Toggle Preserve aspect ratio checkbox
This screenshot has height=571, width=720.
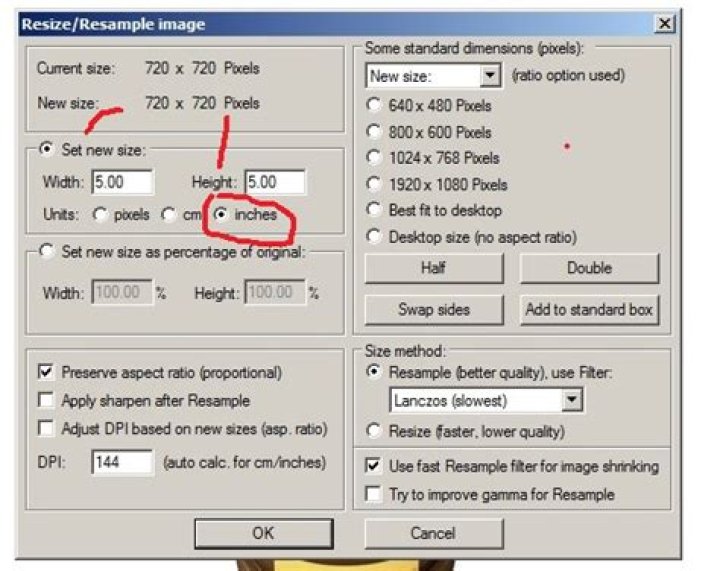45,372
